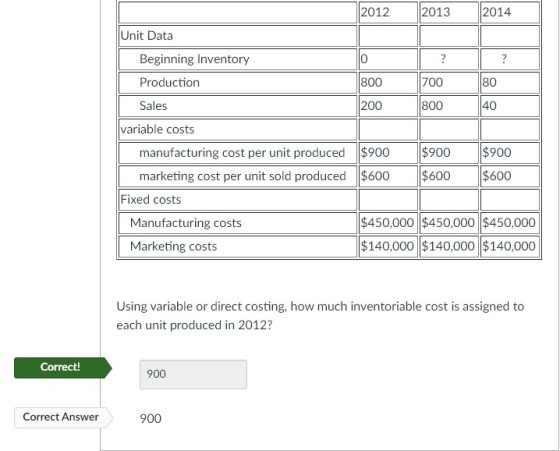Click the 900 value beside Correct Answer
The width and height of the screenshot is (560, 451).
(x=150, y=419)
